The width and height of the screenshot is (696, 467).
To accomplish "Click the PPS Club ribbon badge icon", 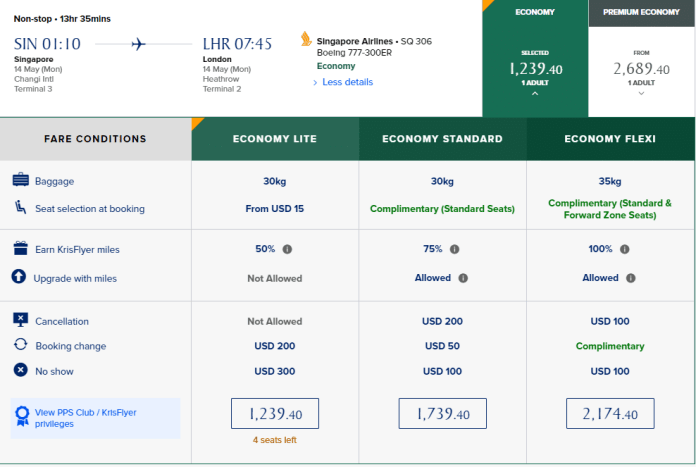I will (x=22, y=416).
